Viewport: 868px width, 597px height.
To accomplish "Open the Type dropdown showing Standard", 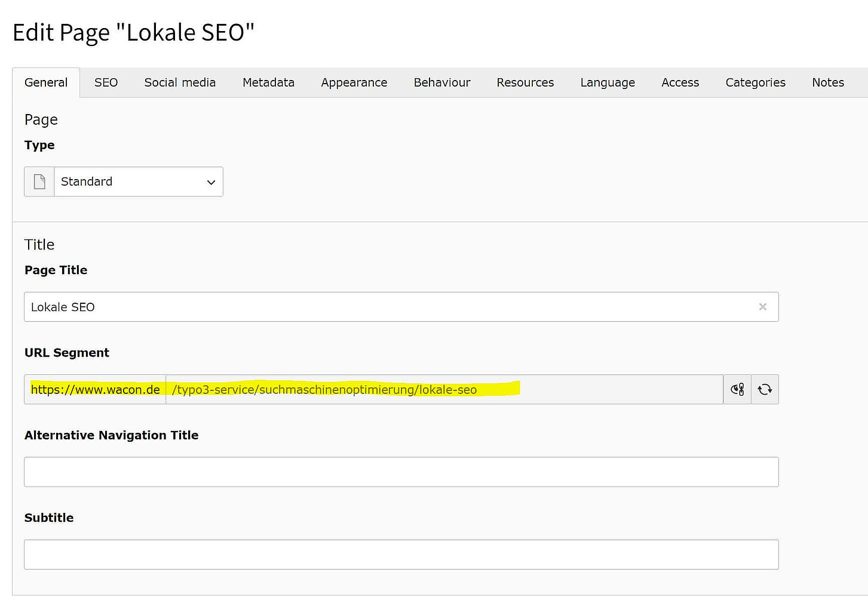I will pos(138,181).
